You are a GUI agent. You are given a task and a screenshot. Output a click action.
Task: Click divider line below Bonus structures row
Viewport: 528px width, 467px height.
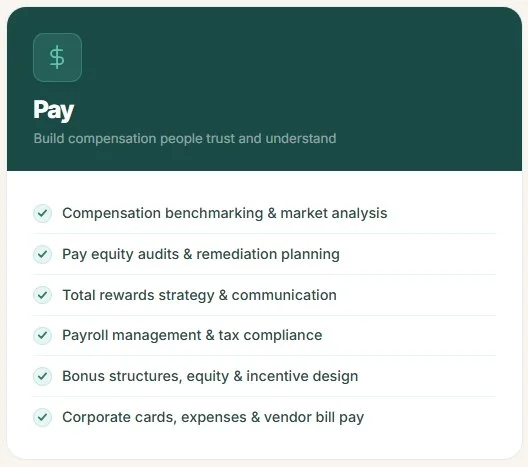tap(264, 397)
